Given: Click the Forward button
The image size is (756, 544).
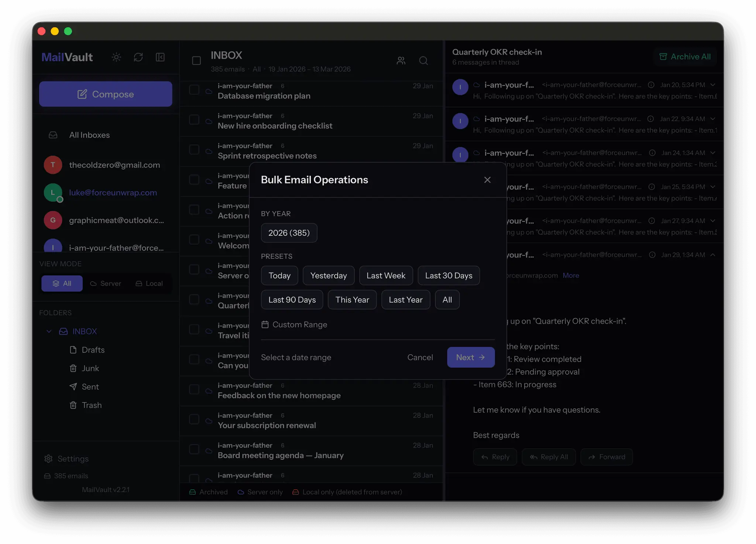Looking at the screenshot, I should point(606,457).
